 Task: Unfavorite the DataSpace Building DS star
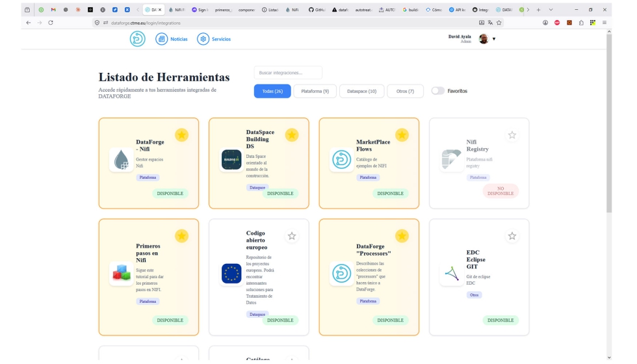coord(292,135)
